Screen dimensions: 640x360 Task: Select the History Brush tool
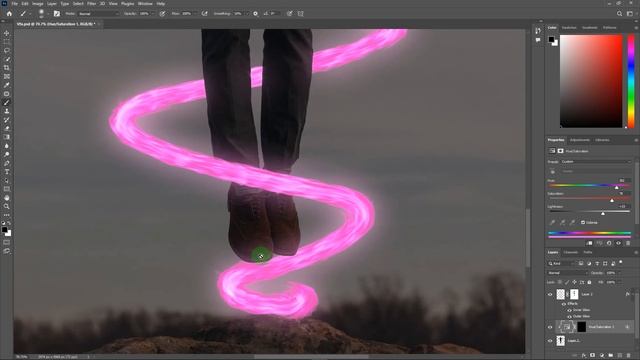click(x=7, y=120)
